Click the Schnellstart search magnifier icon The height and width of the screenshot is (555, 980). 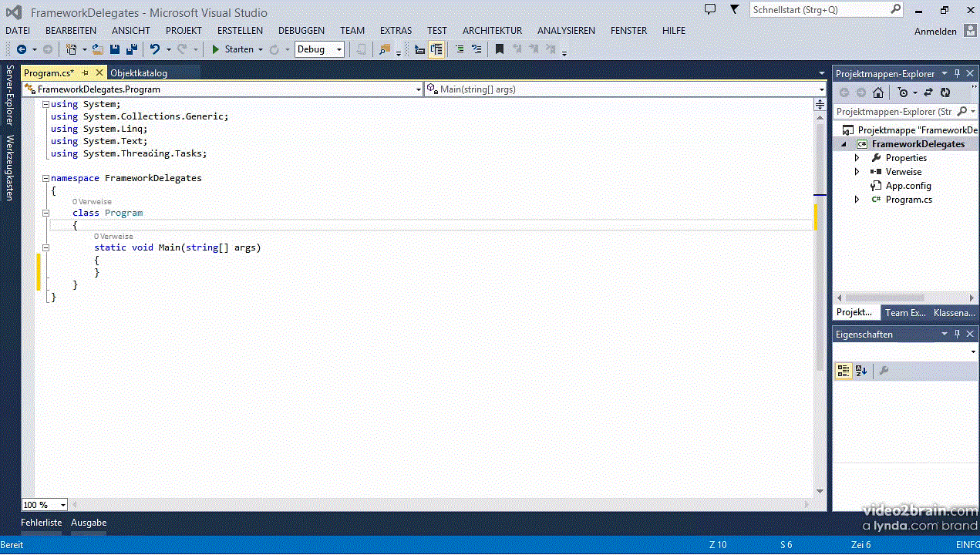coord(895,9)
